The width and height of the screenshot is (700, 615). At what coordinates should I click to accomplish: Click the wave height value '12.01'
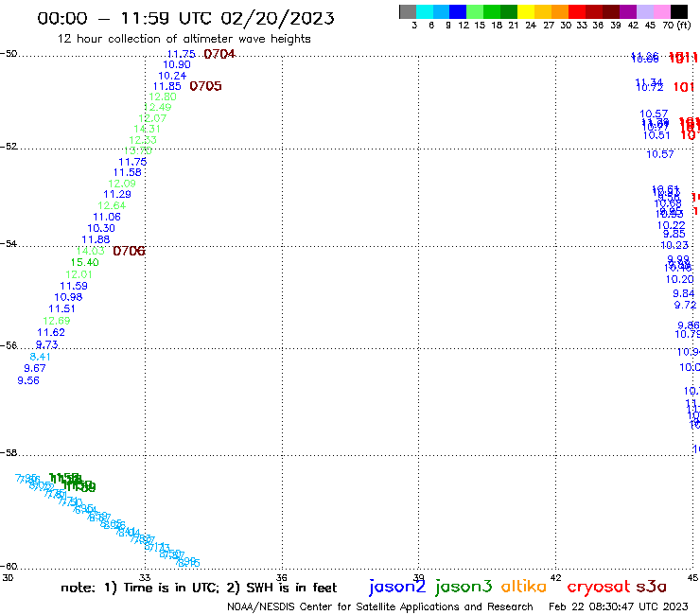coord(79,274)
